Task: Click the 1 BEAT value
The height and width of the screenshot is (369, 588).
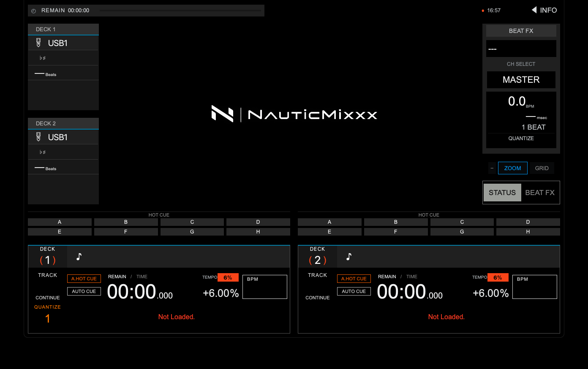Action: point(534,127)
